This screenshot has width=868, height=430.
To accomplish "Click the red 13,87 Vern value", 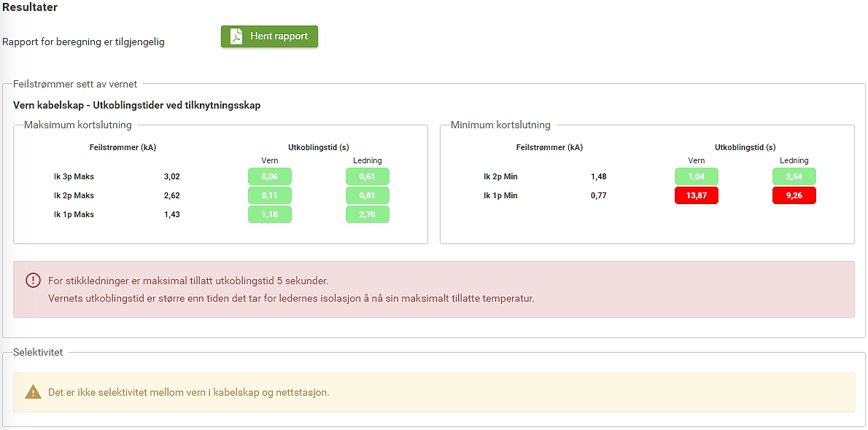I will coord(696,195).
